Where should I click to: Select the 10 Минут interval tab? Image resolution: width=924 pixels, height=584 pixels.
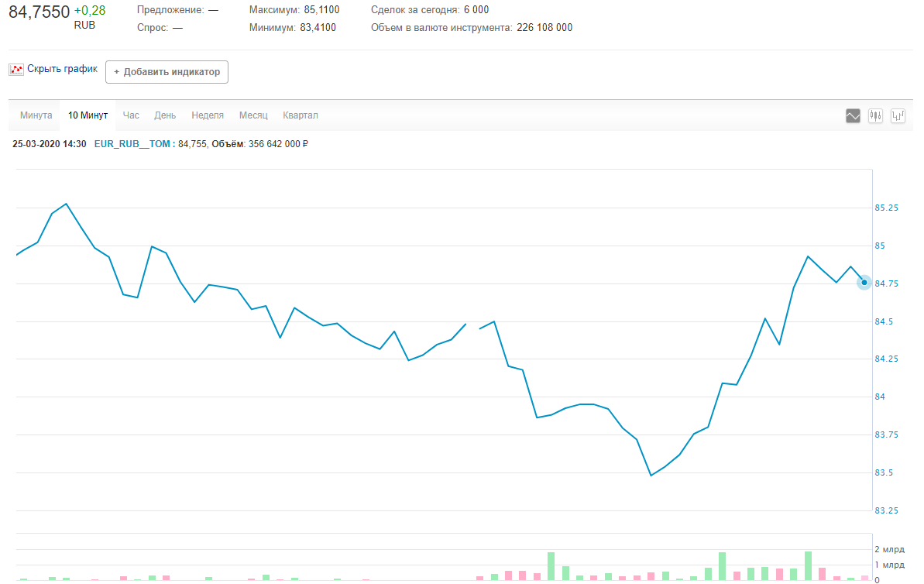[x=88, y=115]
